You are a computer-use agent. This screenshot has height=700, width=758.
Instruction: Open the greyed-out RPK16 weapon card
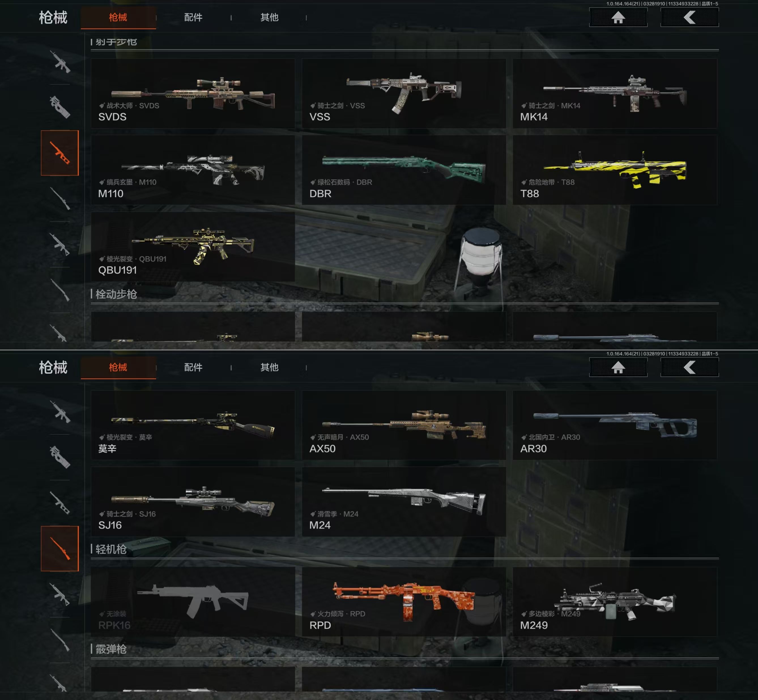(x=193, y=601)
